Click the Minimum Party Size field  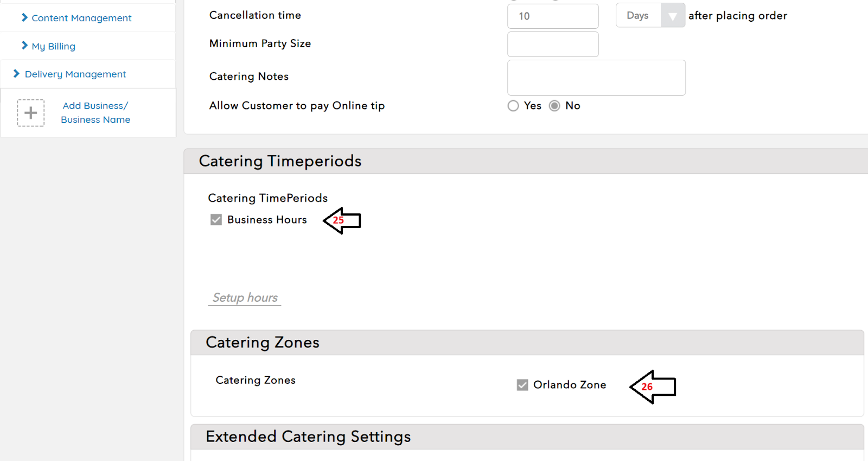pyautogui.click(x=552, y=44)
